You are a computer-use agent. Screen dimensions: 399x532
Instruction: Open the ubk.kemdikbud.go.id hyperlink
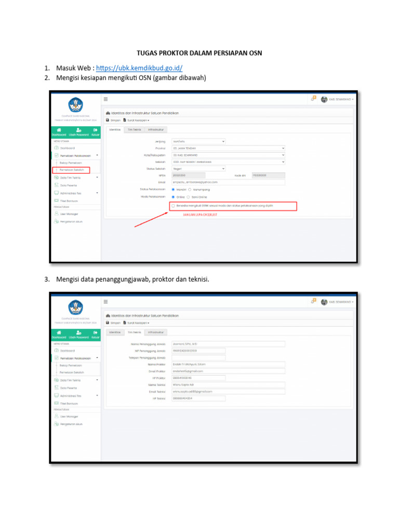[x=139, y=68]
